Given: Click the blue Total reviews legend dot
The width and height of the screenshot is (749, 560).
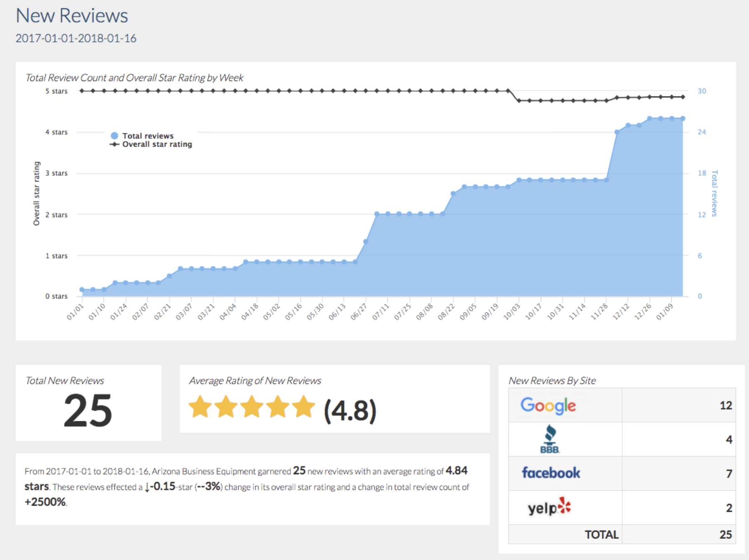Looking at the screenshot, I should [x=114, y=136].
